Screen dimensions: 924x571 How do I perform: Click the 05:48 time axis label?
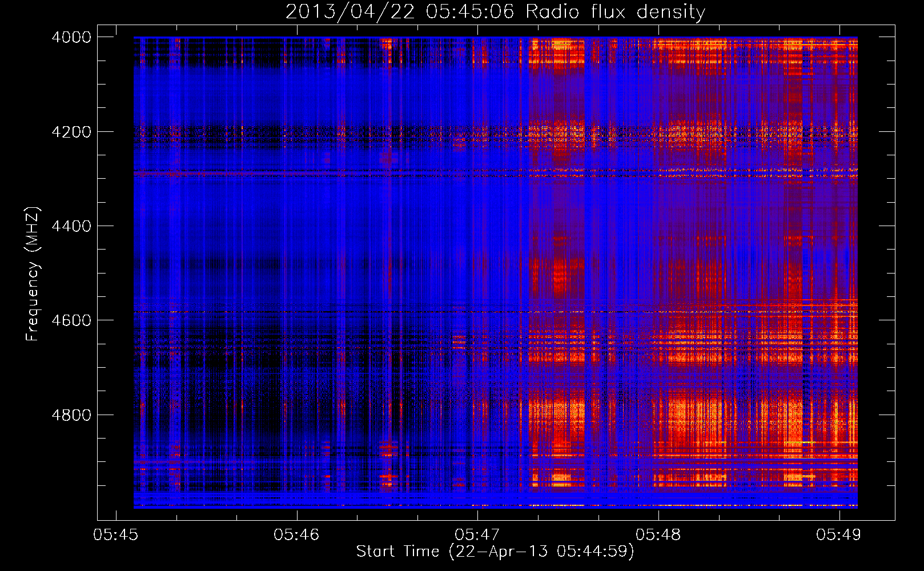coord(658,534)
